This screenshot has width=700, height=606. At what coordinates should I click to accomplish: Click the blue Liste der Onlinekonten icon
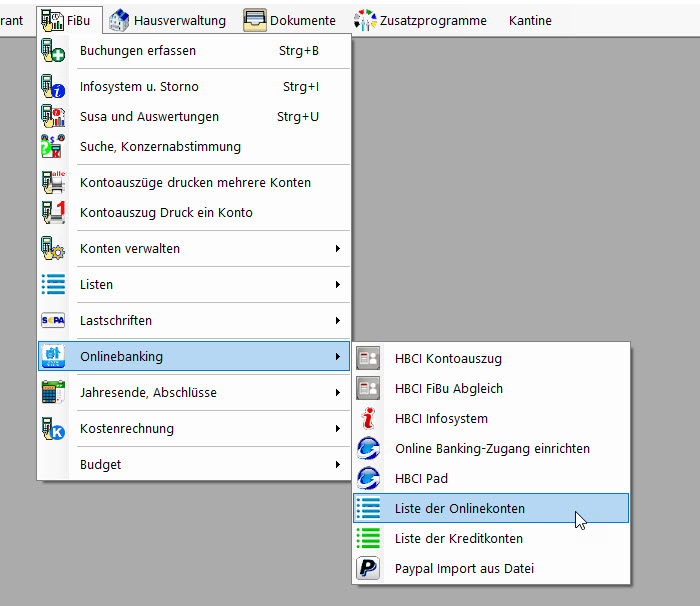pyautogui.click(x=368, y=508)
